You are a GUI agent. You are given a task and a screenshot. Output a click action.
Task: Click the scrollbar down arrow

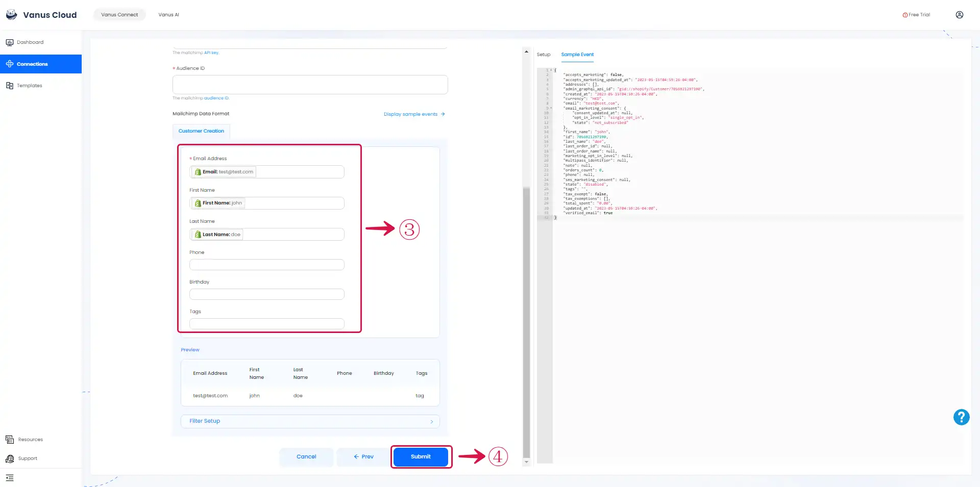526,462
